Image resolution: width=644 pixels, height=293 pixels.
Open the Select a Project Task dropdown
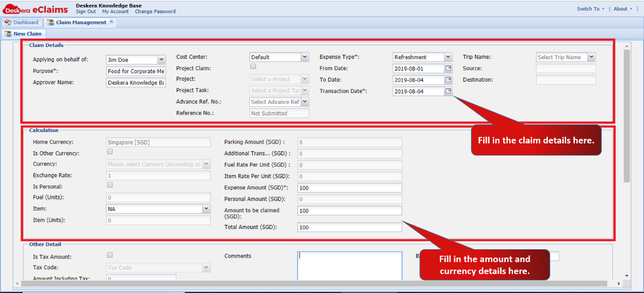[305, 90]
